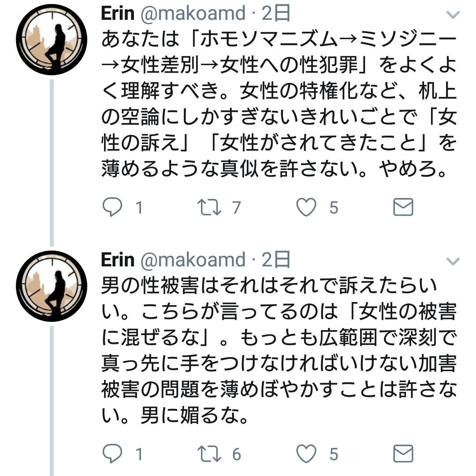Open @makoamd handle on the first tweet
Screen dimensions: 476x476
click(x=193, y=14)
